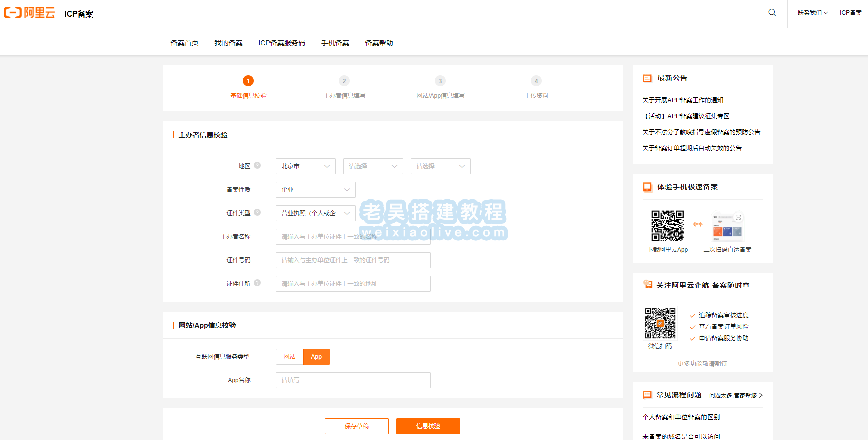The height and width of the screenshot is (440, 868).
Task: Click step 2 circle 主办者信息填写
Action: (344, 81)
